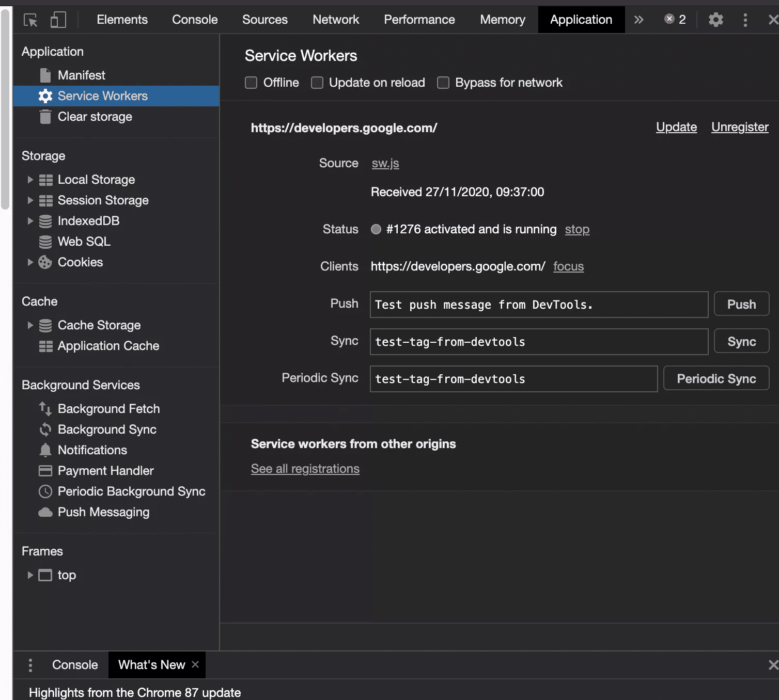Click the Cache Storage database icon
779x700 pixels.
tap(45, 325)
